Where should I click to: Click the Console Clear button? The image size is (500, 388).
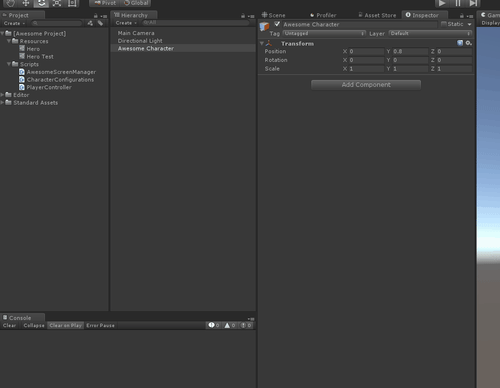pyautogui.click(x=10, y=325)
